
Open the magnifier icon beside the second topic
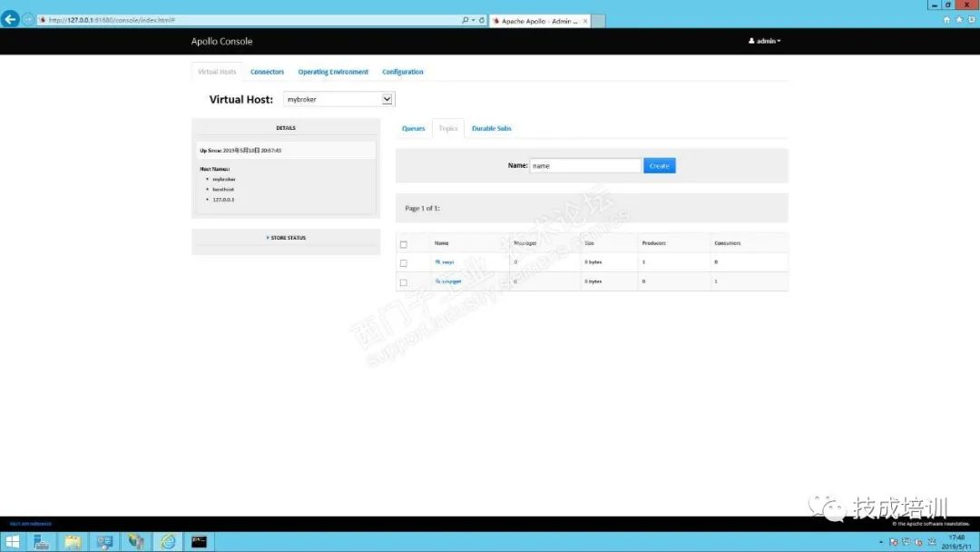tap(437, 281)
